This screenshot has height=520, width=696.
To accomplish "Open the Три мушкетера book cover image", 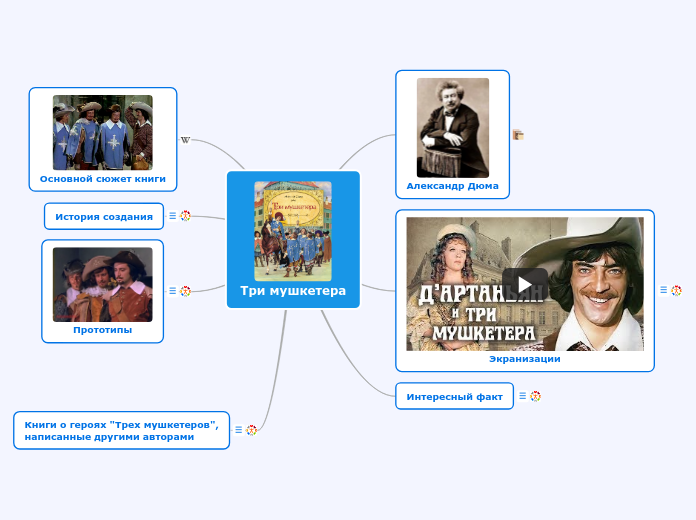I will 293,231.
